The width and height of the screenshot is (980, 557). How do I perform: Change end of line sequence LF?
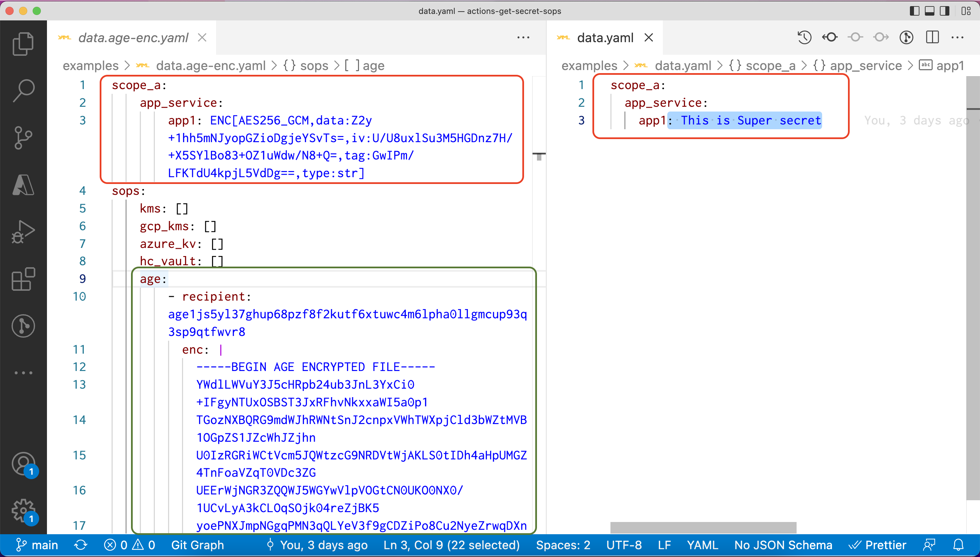click(664, 545)
